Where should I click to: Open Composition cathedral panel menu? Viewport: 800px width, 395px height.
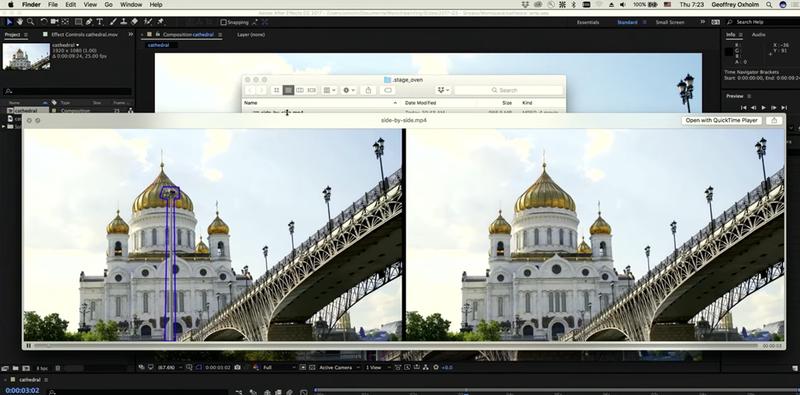click(220, 35)
